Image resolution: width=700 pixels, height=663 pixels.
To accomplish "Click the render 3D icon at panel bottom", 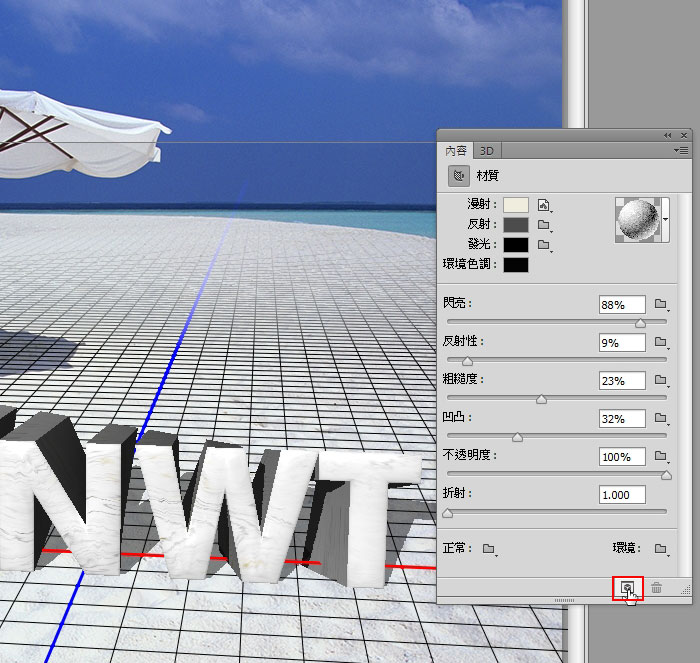I will (x=626, y=589).
